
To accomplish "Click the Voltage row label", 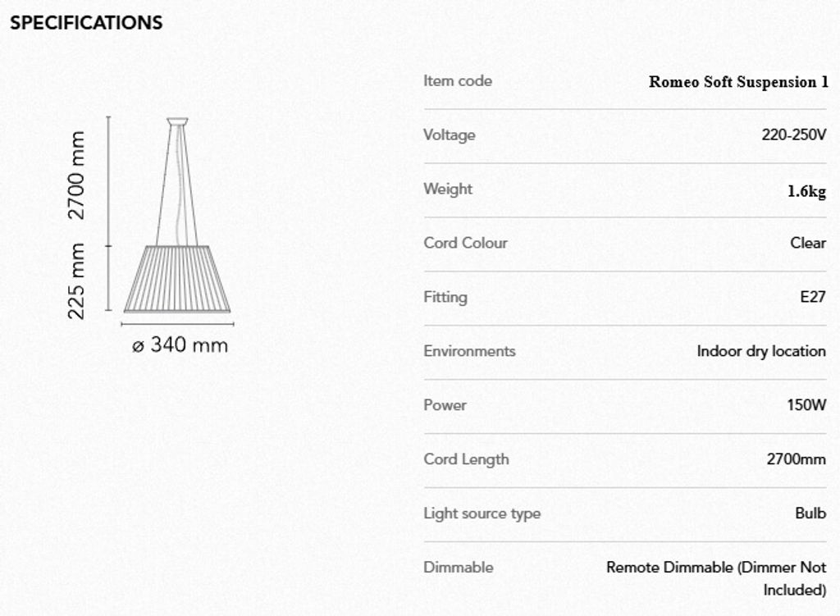I will (449, 135).
